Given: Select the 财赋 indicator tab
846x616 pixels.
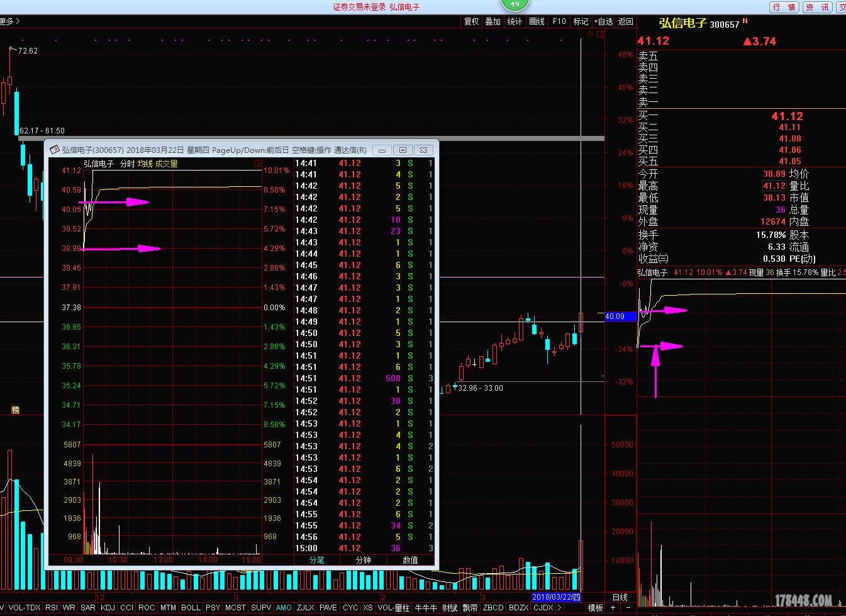Looking at the screenshot, I should [x=450, y=608].
